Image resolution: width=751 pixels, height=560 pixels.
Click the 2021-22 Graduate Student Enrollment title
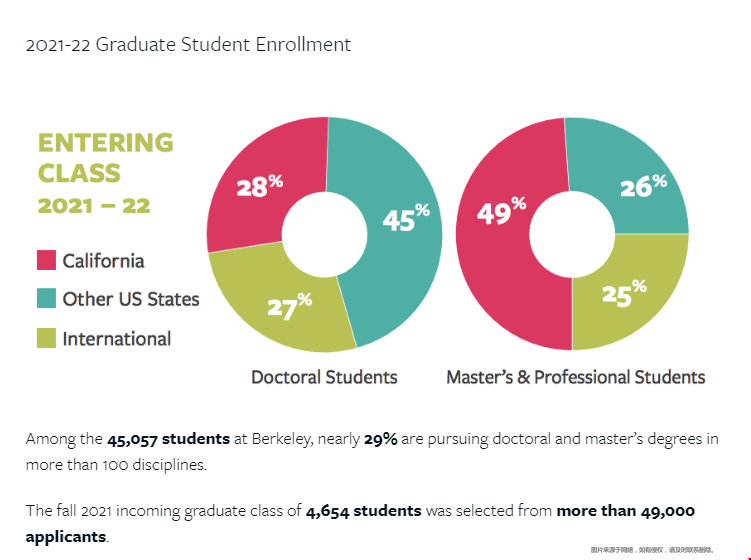tap(188, 45)
